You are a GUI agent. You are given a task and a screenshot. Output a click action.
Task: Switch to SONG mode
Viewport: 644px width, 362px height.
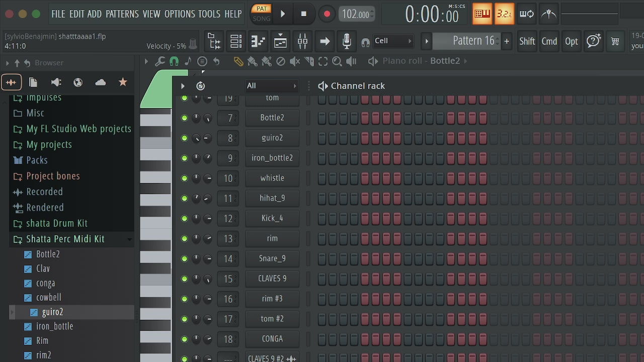pyautogui.click(x=262, y=19)
